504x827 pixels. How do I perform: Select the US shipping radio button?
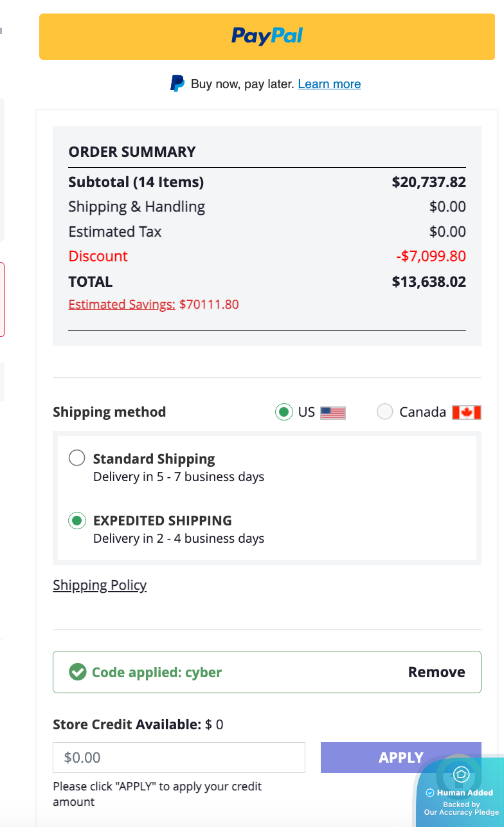coord(283,412)
